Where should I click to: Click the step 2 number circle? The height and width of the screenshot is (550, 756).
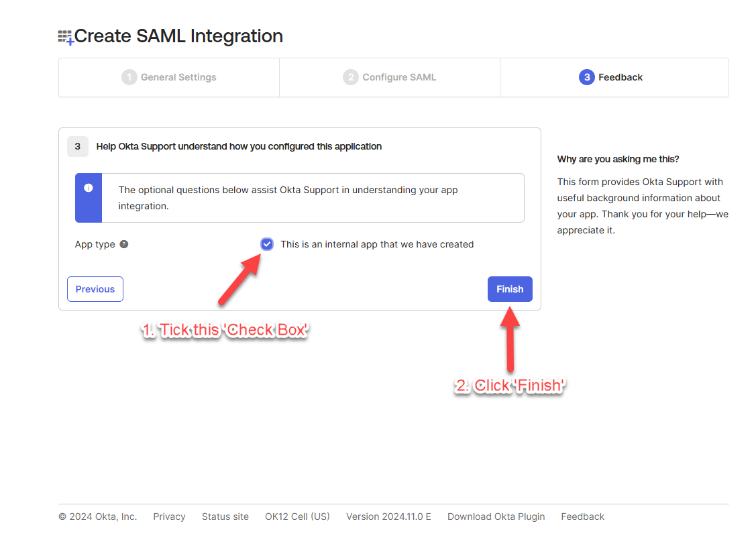(350, 77)
